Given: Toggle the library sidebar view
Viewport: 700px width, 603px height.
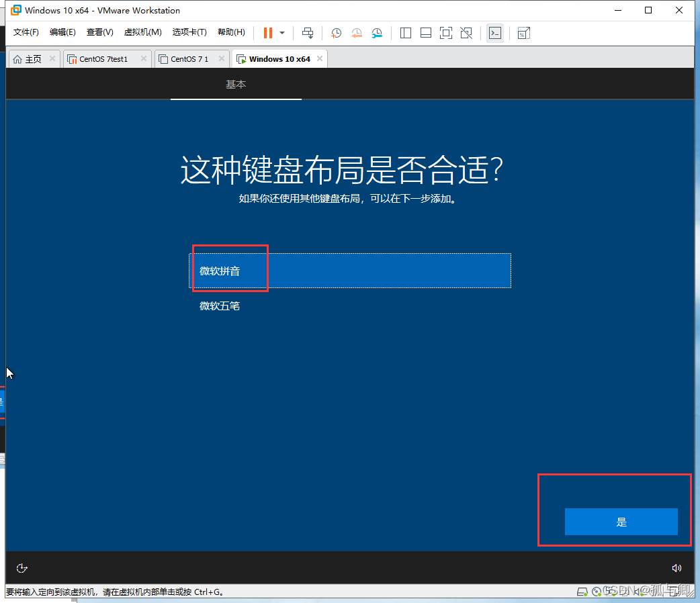Looking at the screenshot, I should 405,33.
